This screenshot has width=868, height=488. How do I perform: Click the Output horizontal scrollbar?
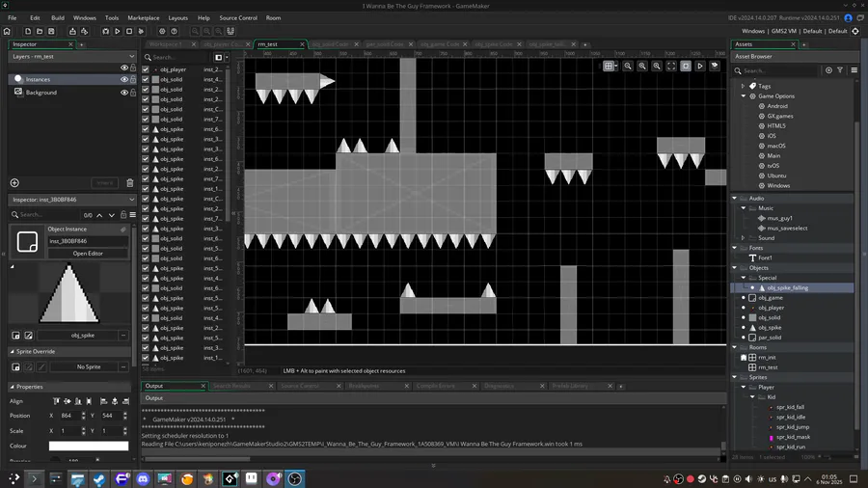pos(197,459)
